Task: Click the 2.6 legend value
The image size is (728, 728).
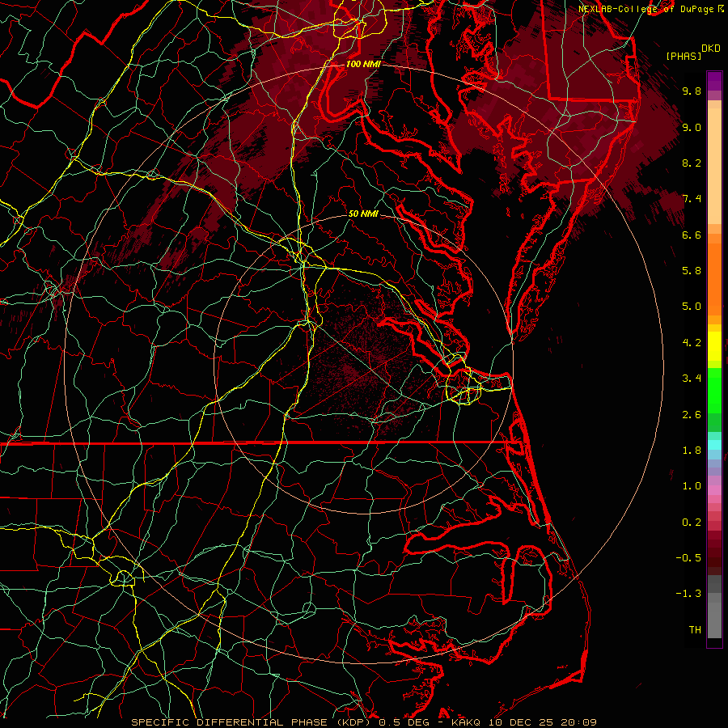Action: pyautogui.click(x=692, y=415)
